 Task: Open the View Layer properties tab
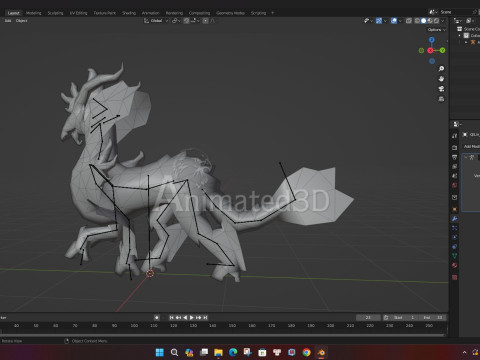pos(455,166)
